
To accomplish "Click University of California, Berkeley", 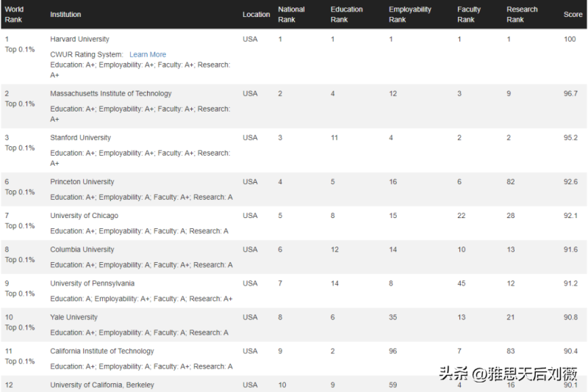I will 102,385.
